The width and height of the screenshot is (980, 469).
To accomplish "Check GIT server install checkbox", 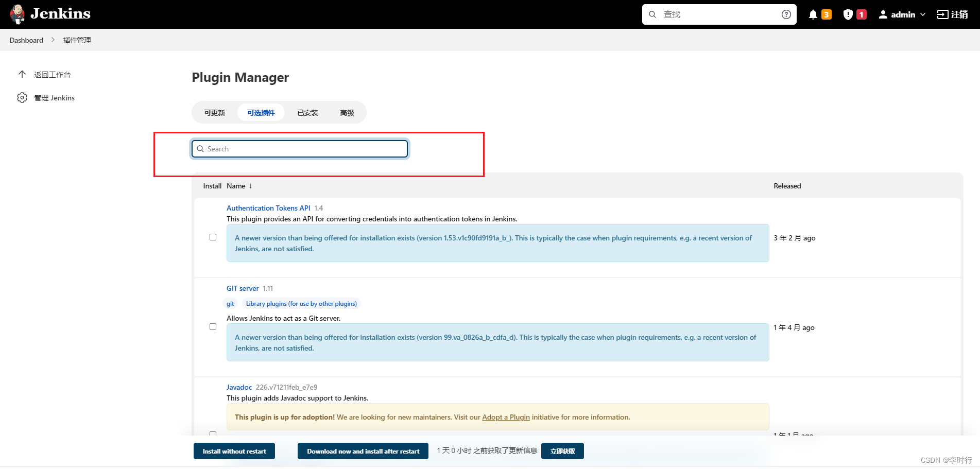I will click(213, 327).
